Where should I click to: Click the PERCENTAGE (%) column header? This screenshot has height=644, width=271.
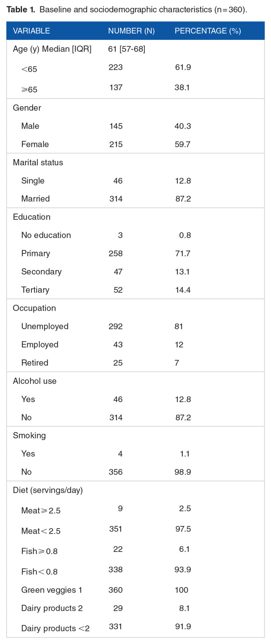(x=208, y=31)
